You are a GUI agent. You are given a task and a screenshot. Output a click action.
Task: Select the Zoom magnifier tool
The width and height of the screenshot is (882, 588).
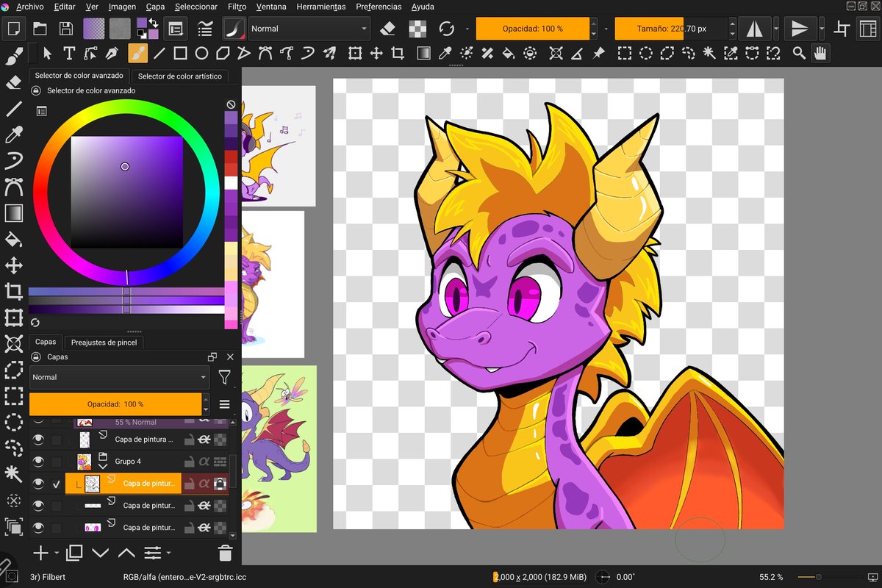coord(799,53)
